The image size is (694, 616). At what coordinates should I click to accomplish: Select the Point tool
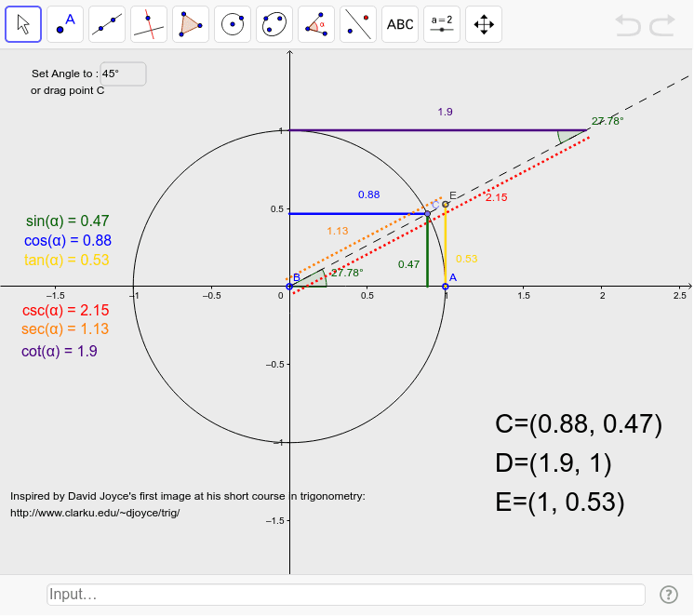(x=65, y=24)
